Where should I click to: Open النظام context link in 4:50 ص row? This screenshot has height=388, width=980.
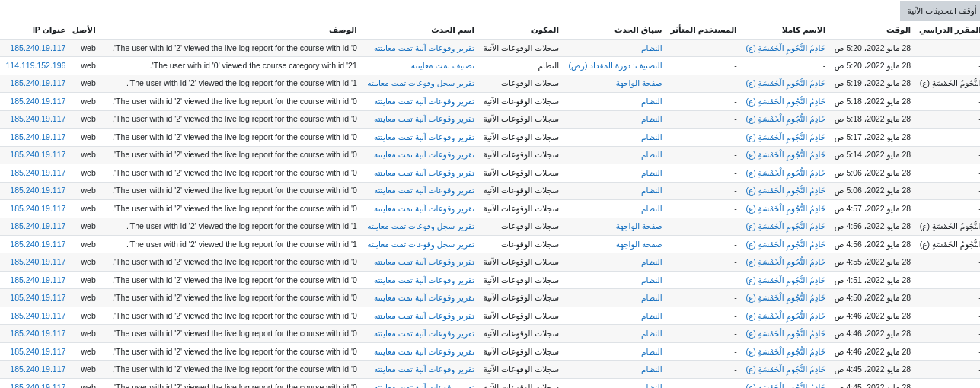point(651,298)
